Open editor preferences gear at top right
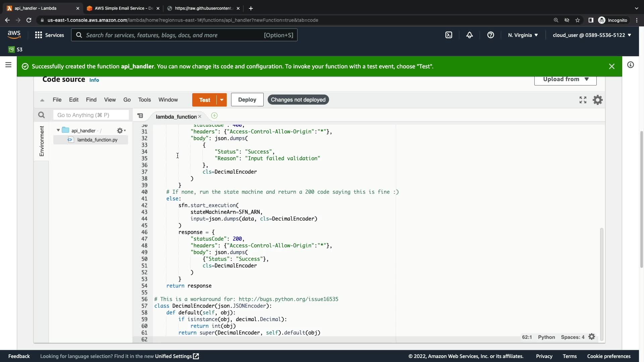The image size is (644, 362). (598, 100)
